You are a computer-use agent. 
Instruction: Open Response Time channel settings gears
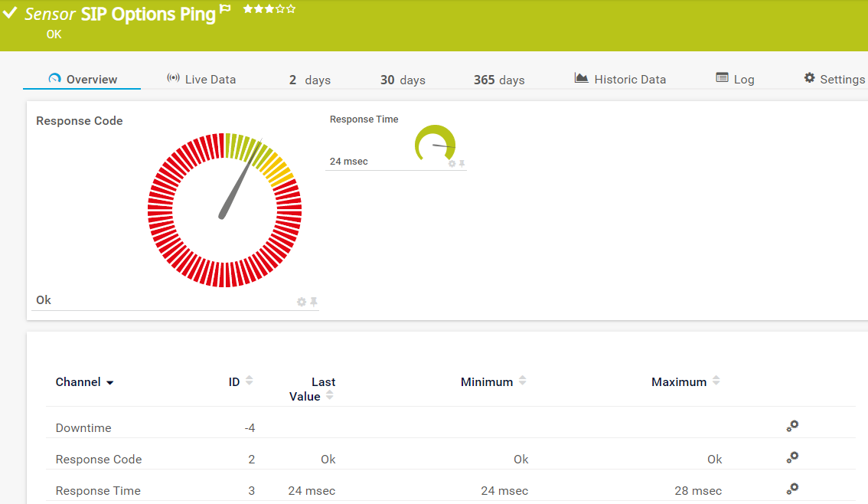coord(792,489)
